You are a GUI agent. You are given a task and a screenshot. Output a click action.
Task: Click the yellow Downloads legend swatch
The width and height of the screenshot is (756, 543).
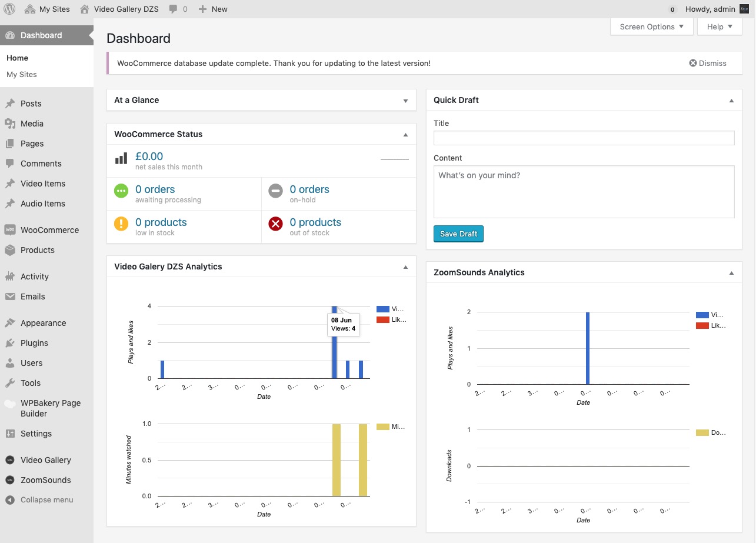tap(702, 432)
